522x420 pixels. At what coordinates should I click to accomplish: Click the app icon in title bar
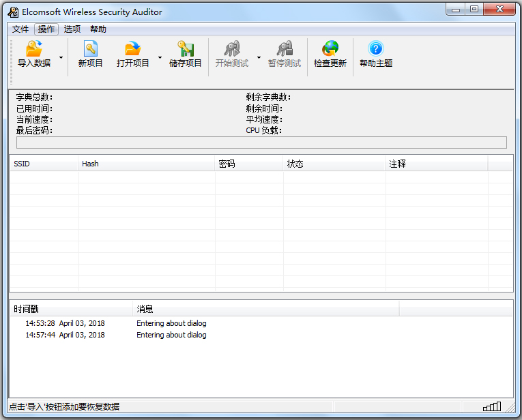click(x=14, y=12)
